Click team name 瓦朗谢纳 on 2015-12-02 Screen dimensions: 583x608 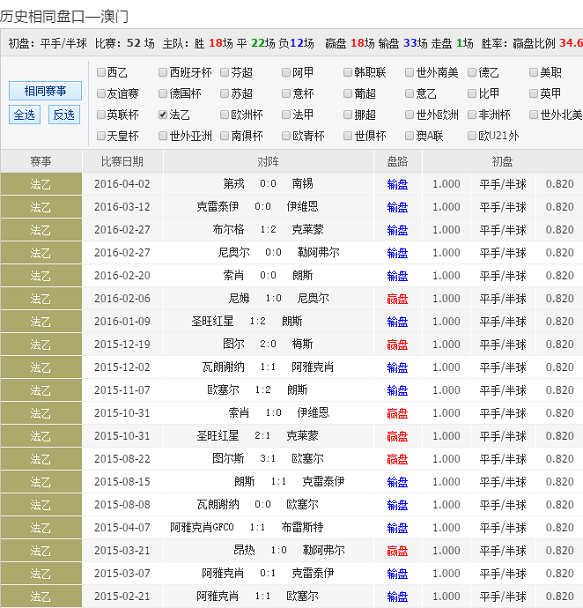pyautogui.click(x=223, y=367)
